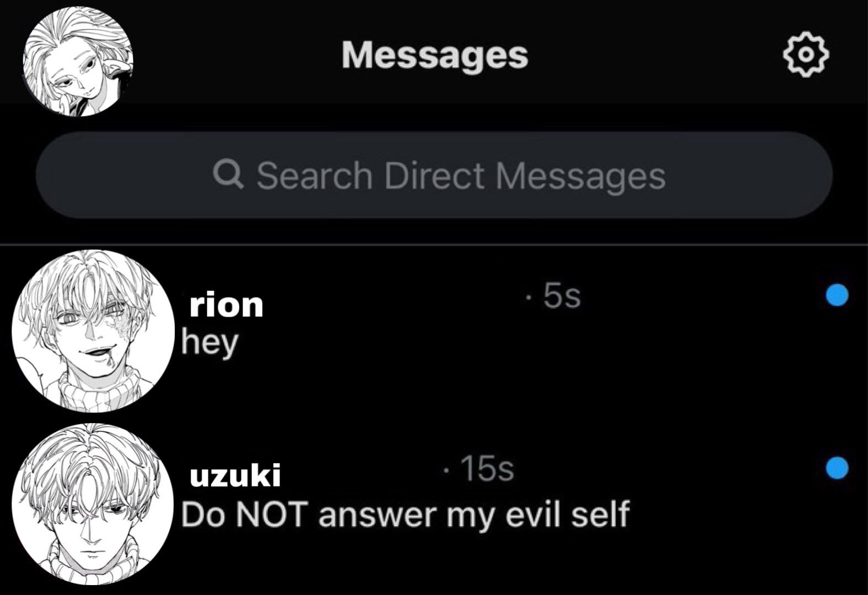This screenshot has width=868, height=595.
Task: Click the magnifying glass search icon
Action: 227,175
